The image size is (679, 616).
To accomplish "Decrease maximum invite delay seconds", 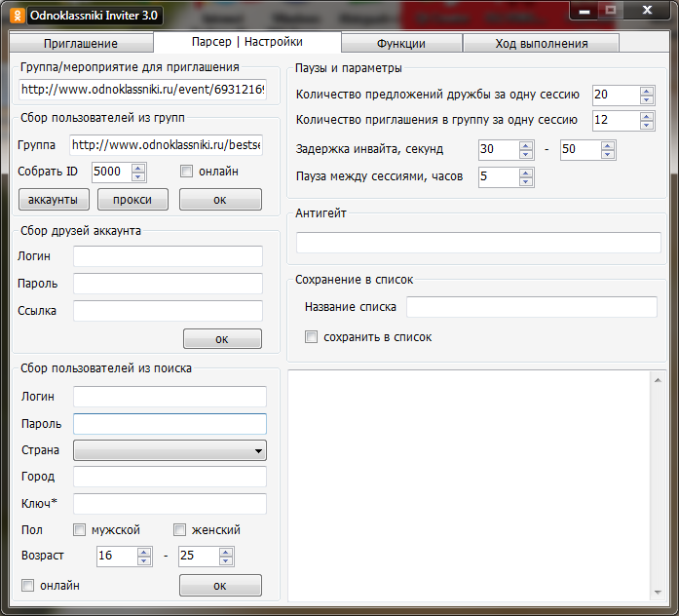I will tap(609, 155).
